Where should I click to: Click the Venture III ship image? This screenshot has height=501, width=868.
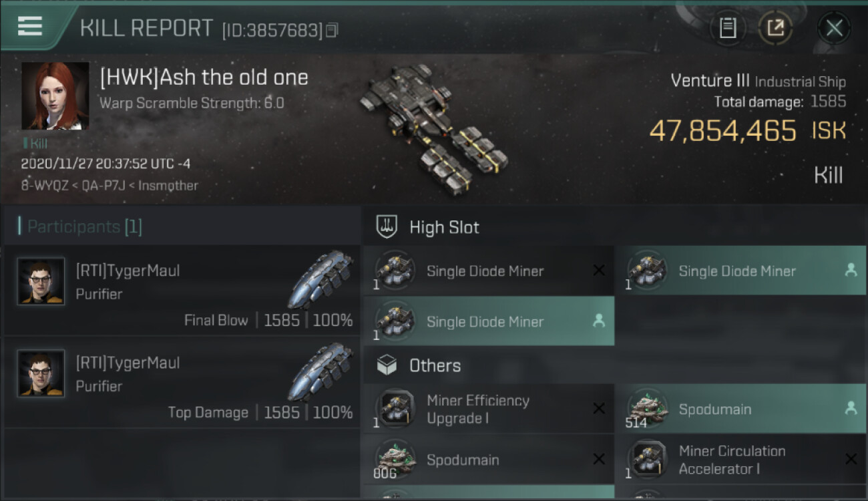[x=434, y=127]
